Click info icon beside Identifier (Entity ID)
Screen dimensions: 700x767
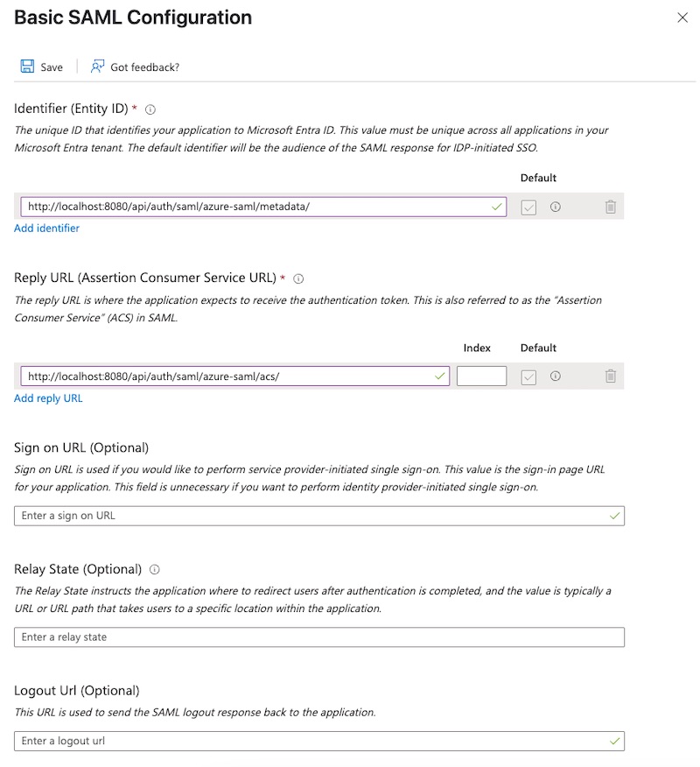pos(150,109)
